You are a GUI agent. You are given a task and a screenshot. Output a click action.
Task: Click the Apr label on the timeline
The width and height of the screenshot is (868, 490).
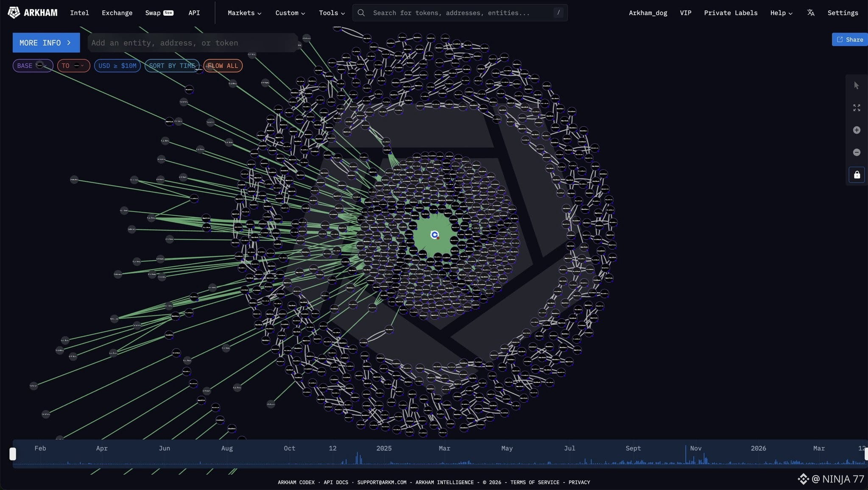click(x=102, y=448)
